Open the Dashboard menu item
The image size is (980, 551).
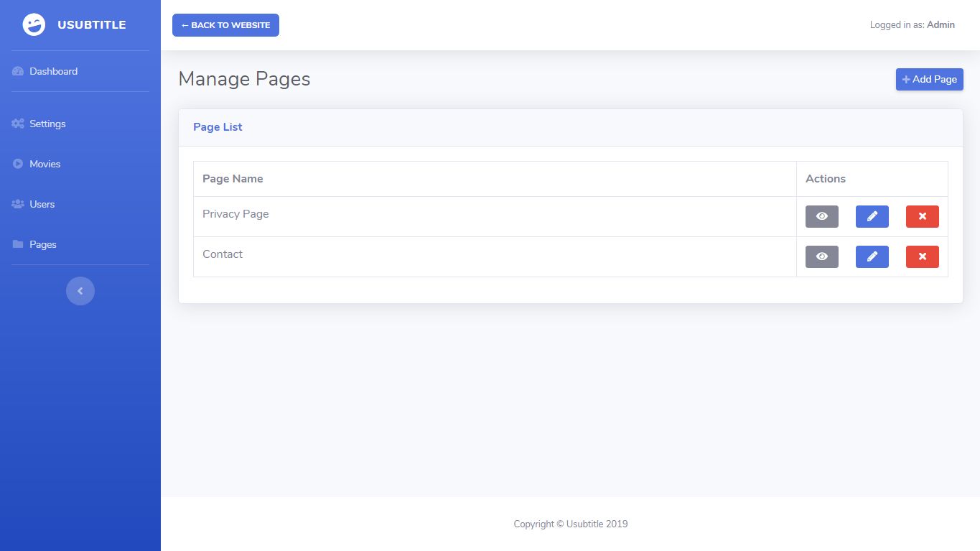click(53, 71)
